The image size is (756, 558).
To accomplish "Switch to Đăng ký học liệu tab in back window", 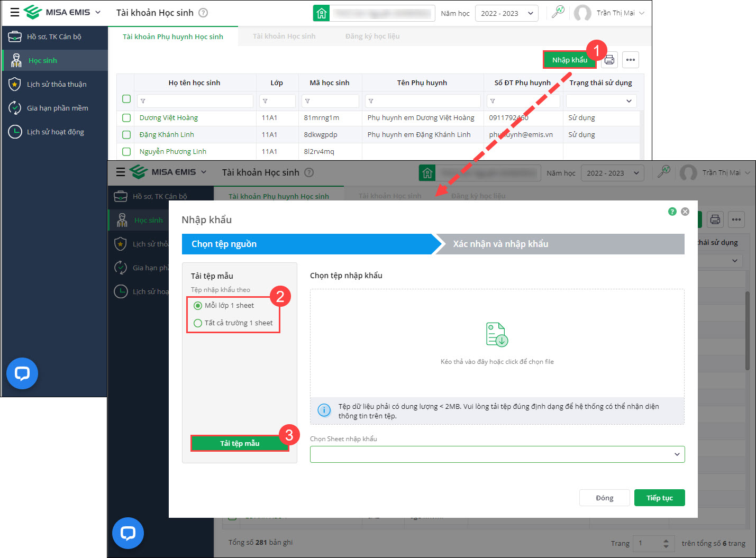I will pyautogui.click(x=372, y=36).
